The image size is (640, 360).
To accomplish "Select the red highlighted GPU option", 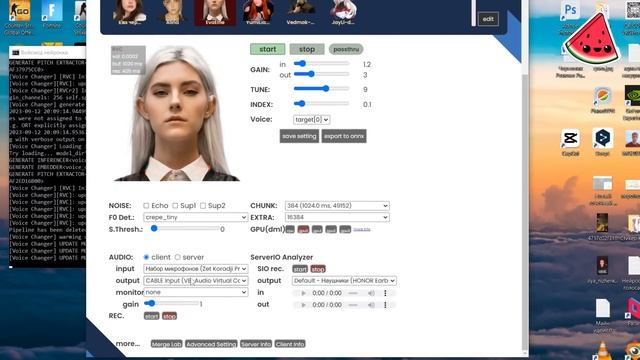I will coord(303,229).
